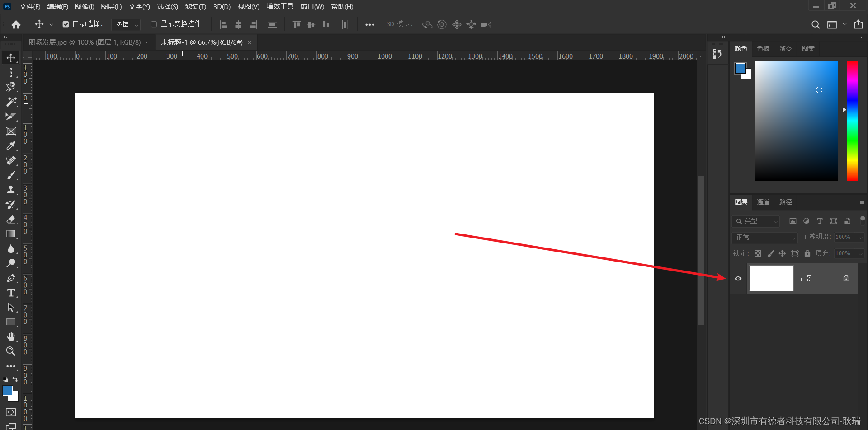
Task: Open the search magnifier in options bar
Action: (816, 24)
